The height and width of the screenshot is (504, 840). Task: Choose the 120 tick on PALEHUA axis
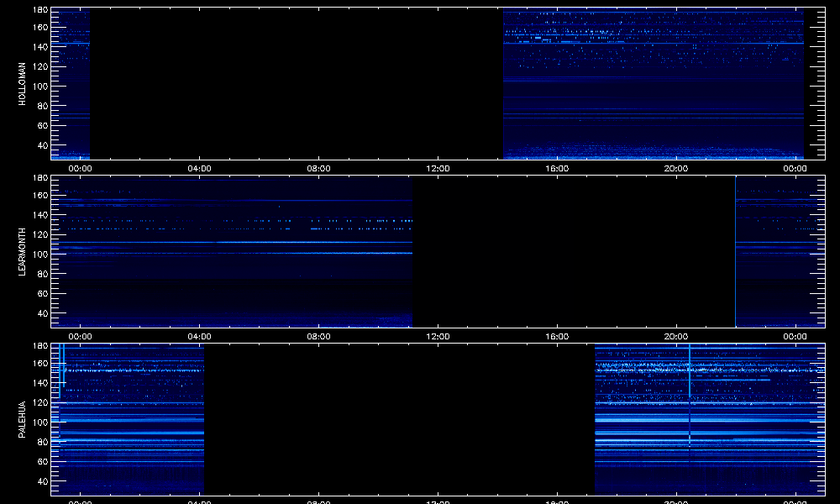coord(40,402)
